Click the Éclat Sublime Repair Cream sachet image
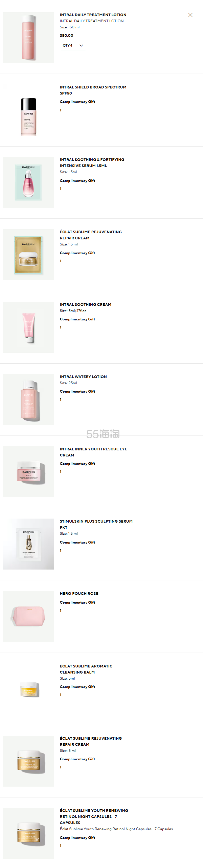 pyautogui.click(x=29, y=255)
